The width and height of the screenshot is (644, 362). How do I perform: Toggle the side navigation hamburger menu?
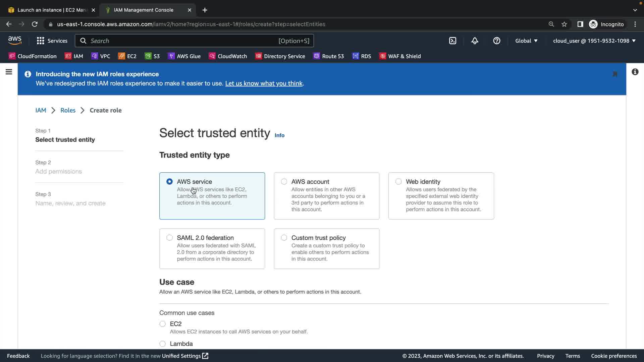(9, 72)
